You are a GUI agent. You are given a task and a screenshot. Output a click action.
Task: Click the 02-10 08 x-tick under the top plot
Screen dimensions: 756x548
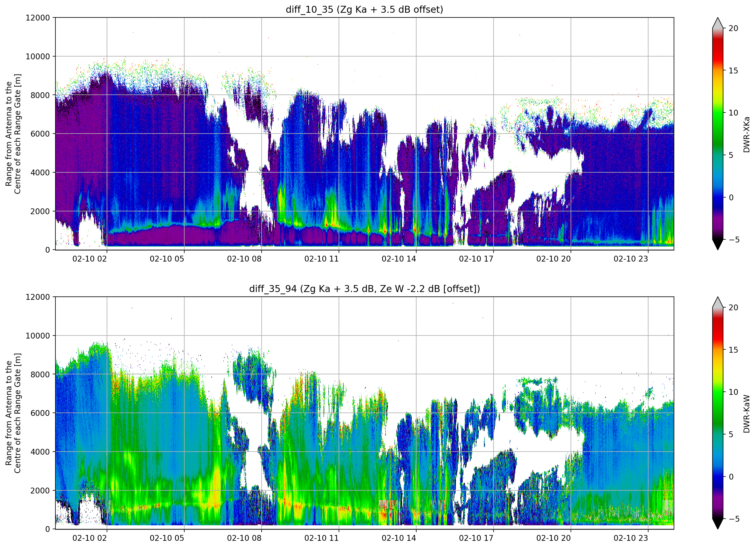coord(244,259)
